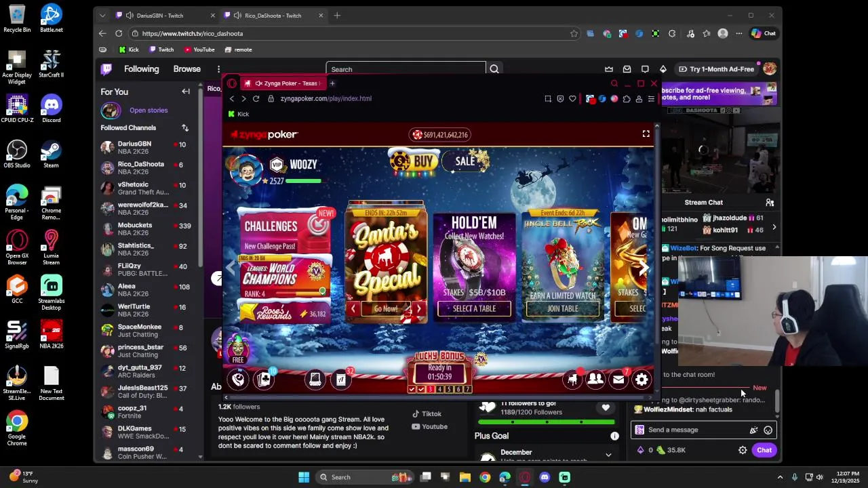This screenshot has height=488, width=868.
Task: Click Go Now on Santa's Special
Action: (x=385, y=309)
